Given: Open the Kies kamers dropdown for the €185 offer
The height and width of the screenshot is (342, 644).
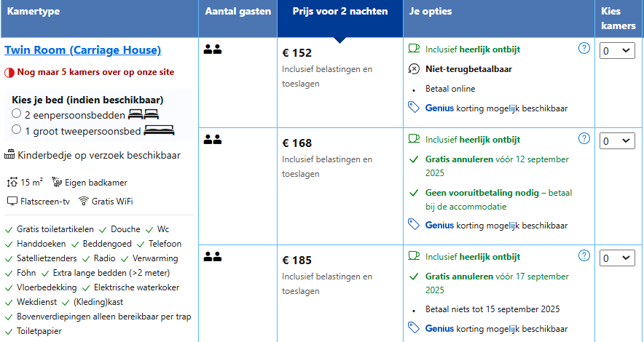Looking at the screenshot, I should point(617,258).
